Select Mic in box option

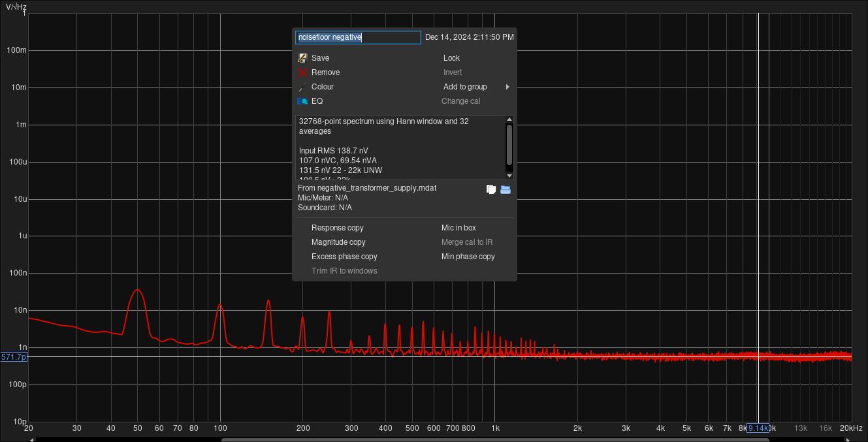point(458,228)
